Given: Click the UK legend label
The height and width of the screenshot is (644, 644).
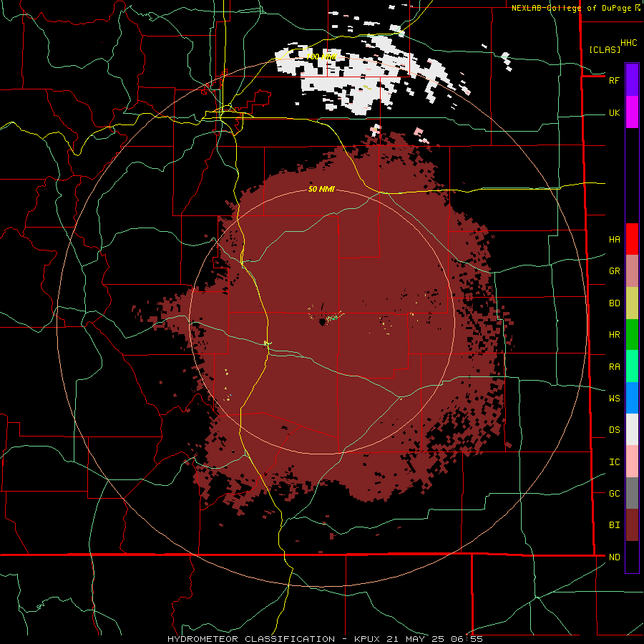Looking at the screenshot, I should [x=614, y=112].
